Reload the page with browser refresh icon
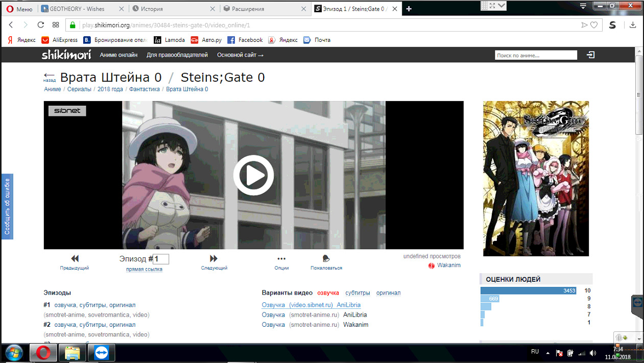644x363 pixels. pyautogui.click(x=41, y=25)
